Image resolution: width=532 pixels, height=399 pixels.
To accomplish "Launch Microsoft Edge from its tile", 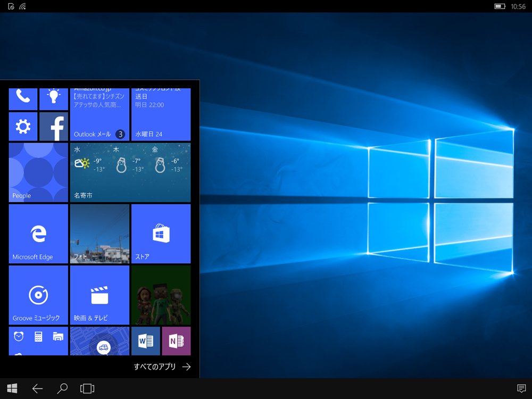I will 38,234.
